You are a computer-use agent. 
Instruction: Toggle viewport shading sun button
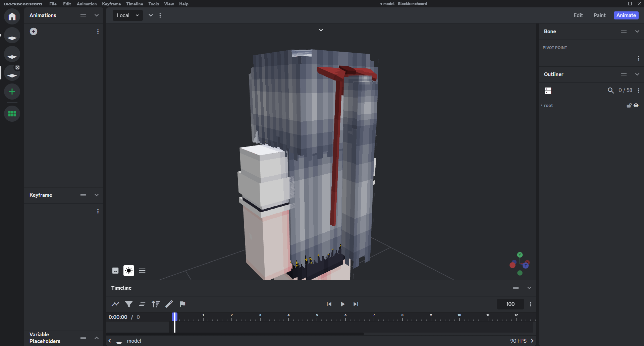click(x=129, y=271)
